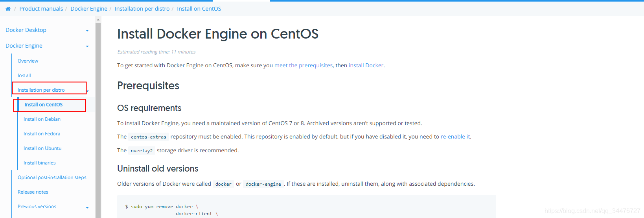Follow the re-enable it link

455,137
